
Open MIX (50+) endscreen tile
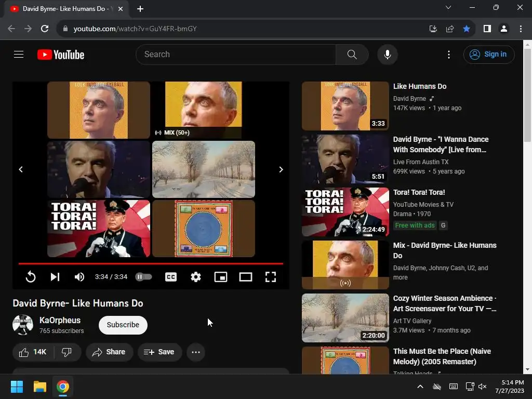204,110
